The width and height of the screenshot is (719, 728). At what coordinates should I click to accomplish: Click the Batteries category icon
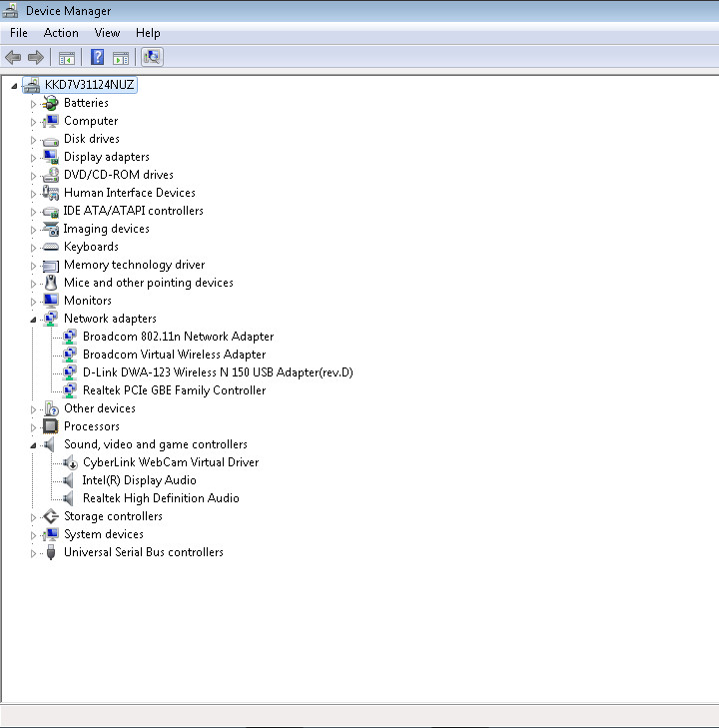coord(51,103)
